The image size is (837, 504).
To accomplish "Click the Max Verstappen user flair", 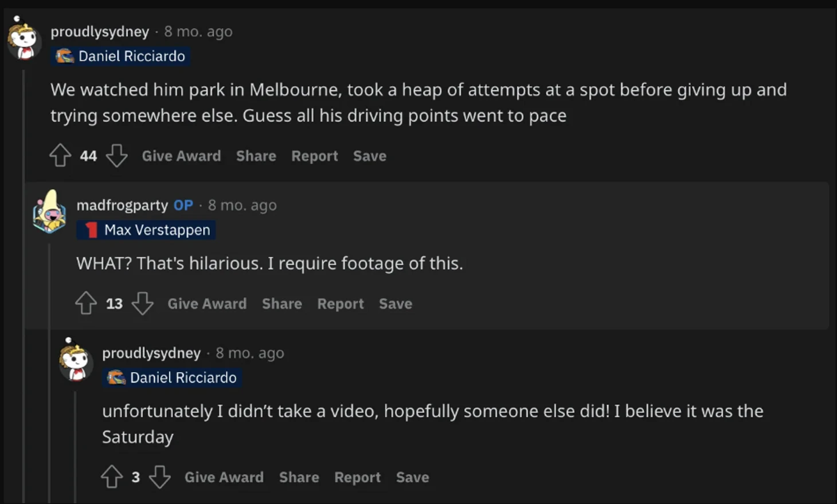I will 147,230.
